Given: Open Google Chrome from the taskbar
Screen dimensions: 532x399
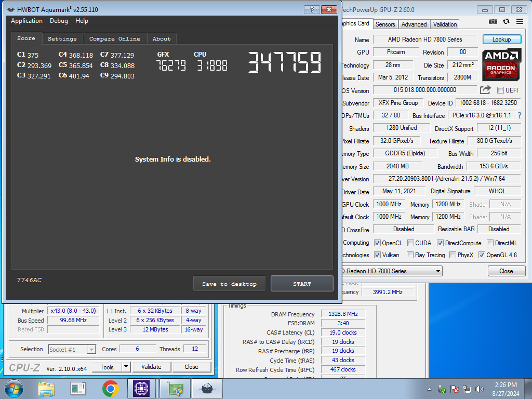Looking at the screenshot, I should (x=110, y=389).
